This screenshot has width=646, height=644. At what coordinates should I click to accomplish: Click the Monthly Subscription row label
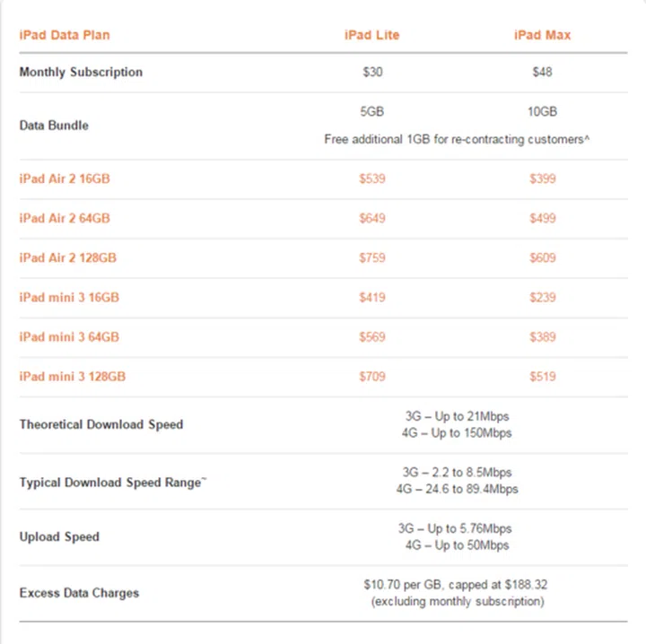click(x=81, y=72)
